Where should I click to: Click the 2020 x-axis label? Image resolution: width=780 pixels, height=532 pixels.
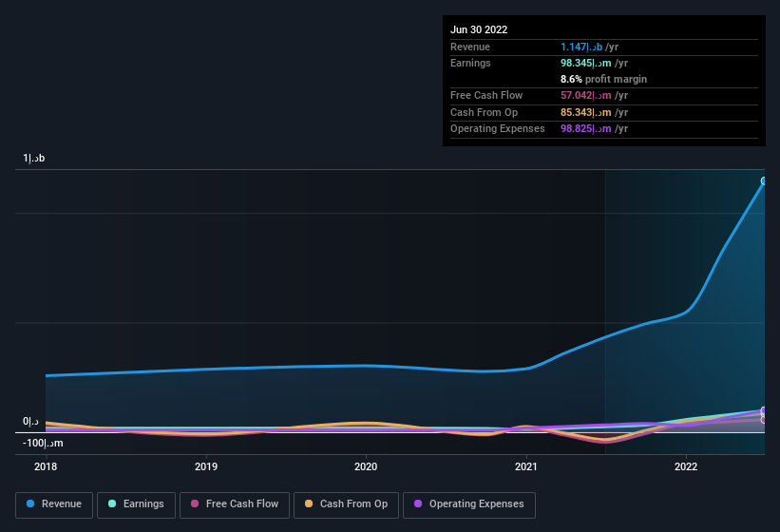pyautogui.click(x=366, y=466)
